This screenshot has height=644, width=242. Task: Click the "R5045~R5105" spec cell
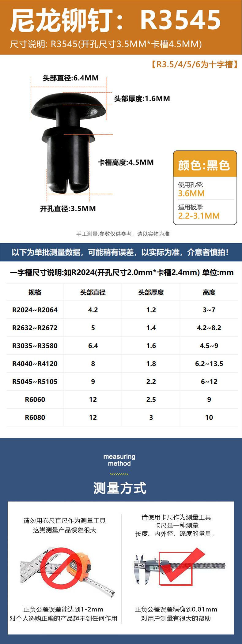pos(35,382)
